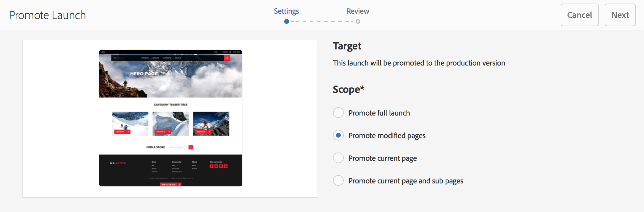
Task: Click the Target heading
Action: point(347,46)
